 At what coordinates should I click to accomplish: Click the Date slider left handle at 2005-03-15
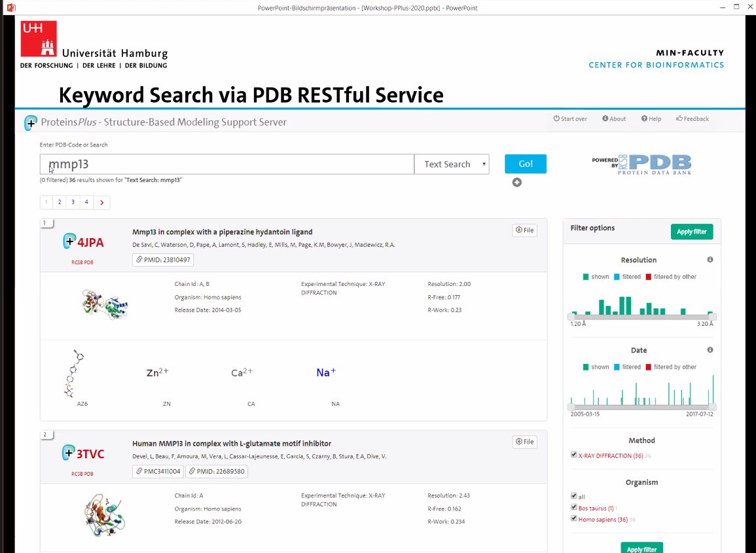571,407
